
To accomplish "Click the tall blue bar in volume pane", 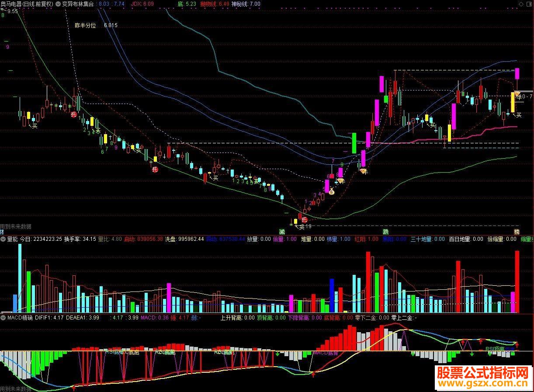I will (x=332, y=295).
